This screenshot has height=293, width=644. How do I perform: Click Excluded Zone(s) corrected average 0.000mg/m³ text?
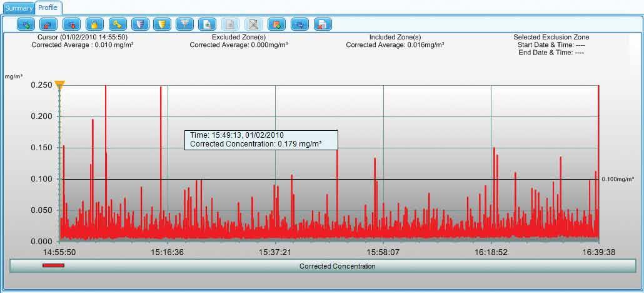click(239, 44)
